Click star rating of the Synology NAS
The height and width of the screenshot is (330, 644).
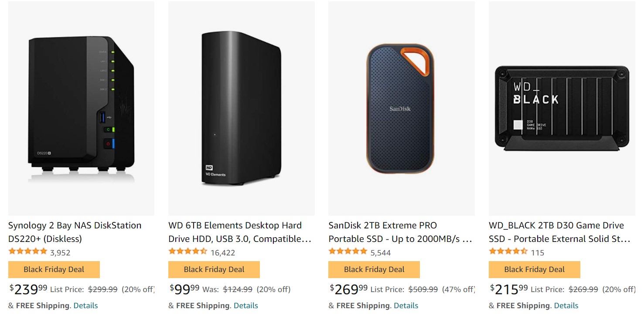coord(27,252)
